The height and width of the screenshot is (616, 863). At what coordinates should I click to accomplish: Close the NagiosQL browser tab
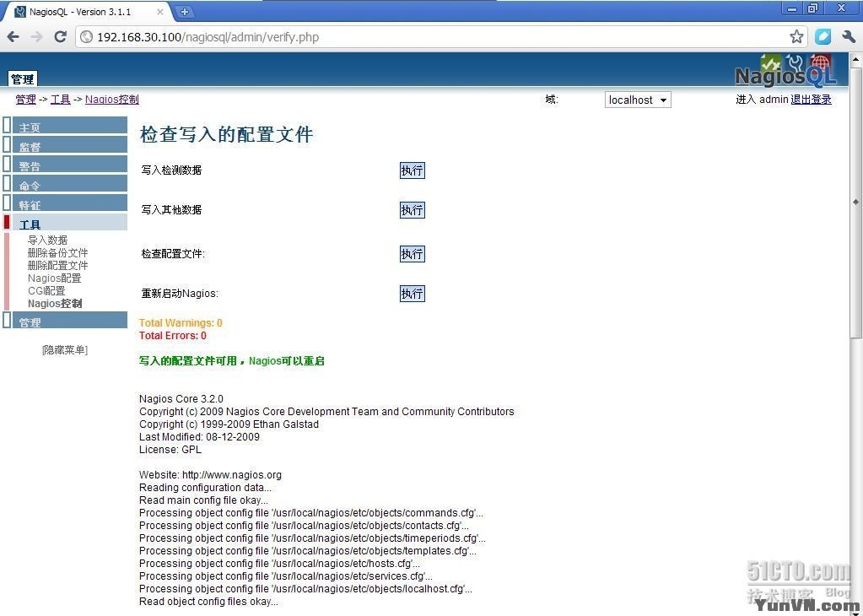coord(160,12)
